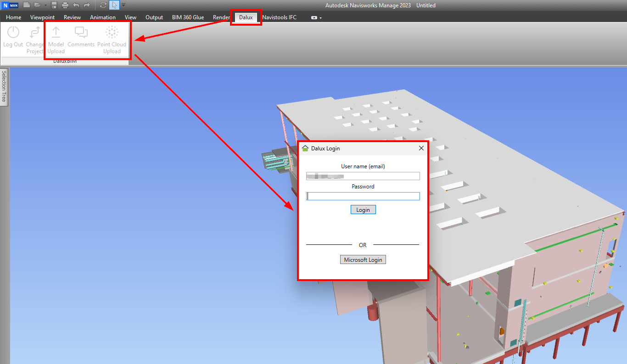Close the Dalux Login dialog

coord(421,148)
